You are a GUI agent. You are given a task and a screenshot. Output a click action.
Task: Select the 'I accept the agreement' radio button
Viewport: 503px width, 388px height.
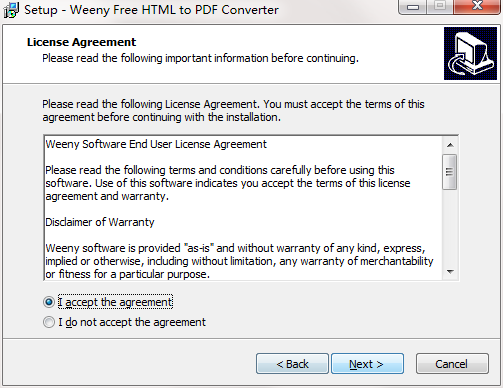[49, 302]
